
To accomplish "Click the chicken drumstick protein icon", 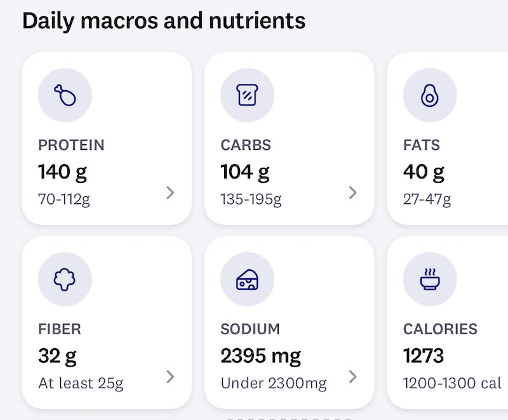I will pyautogui.click(x=65, y=95).
